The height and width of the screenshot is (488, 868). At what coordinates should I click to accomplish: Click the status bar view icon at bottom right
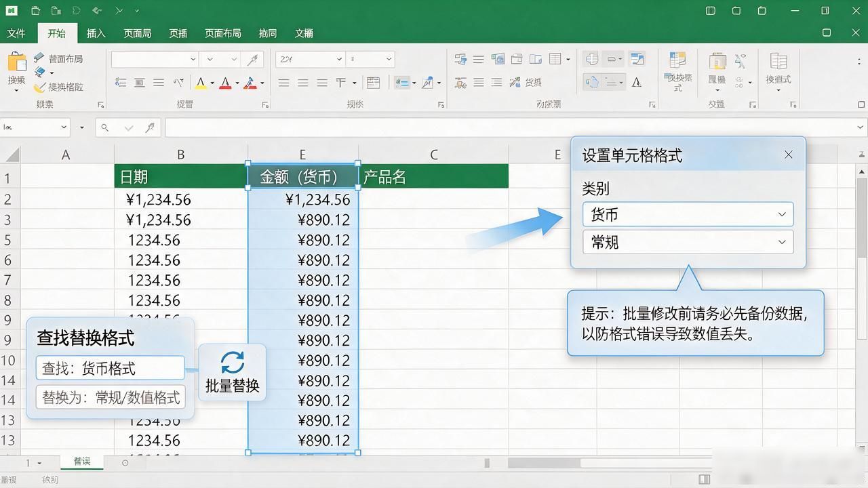point(705,479)
